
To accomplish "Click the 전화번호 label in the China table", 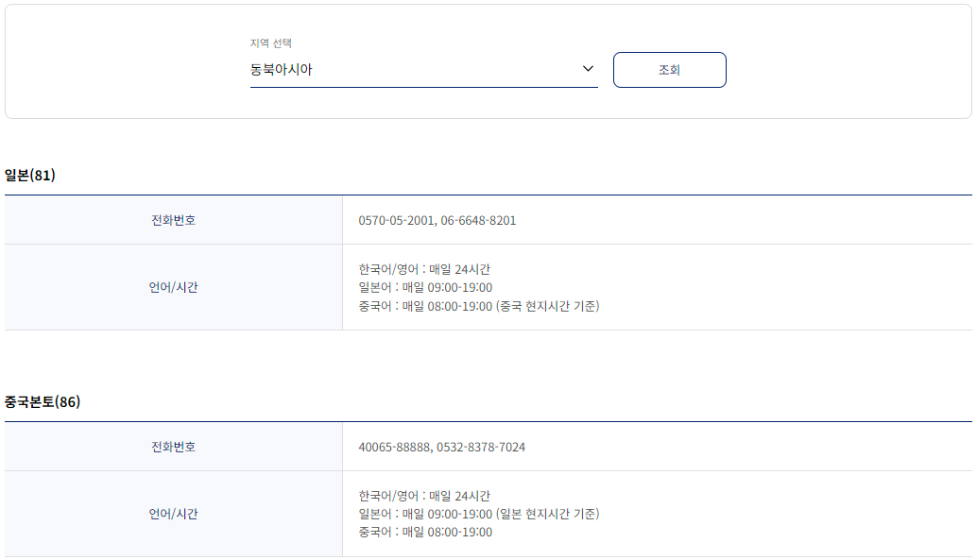I will [173, 446].
